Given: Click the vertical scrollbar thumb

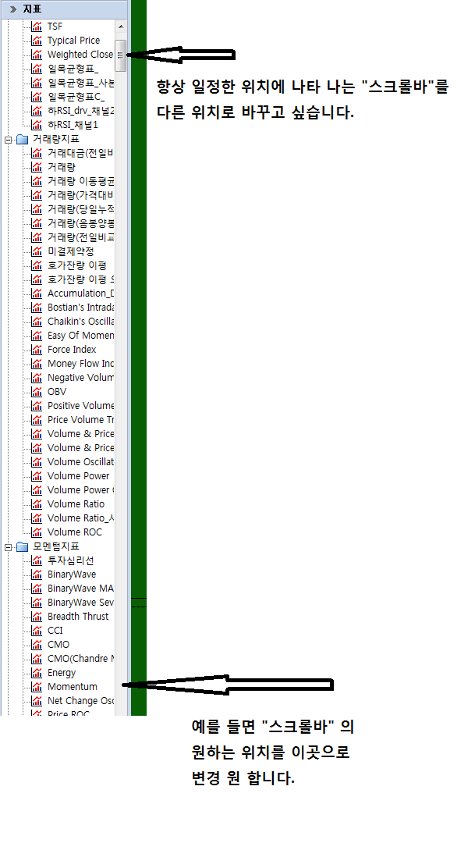Looking at the screenshot, I should point(120,55).
